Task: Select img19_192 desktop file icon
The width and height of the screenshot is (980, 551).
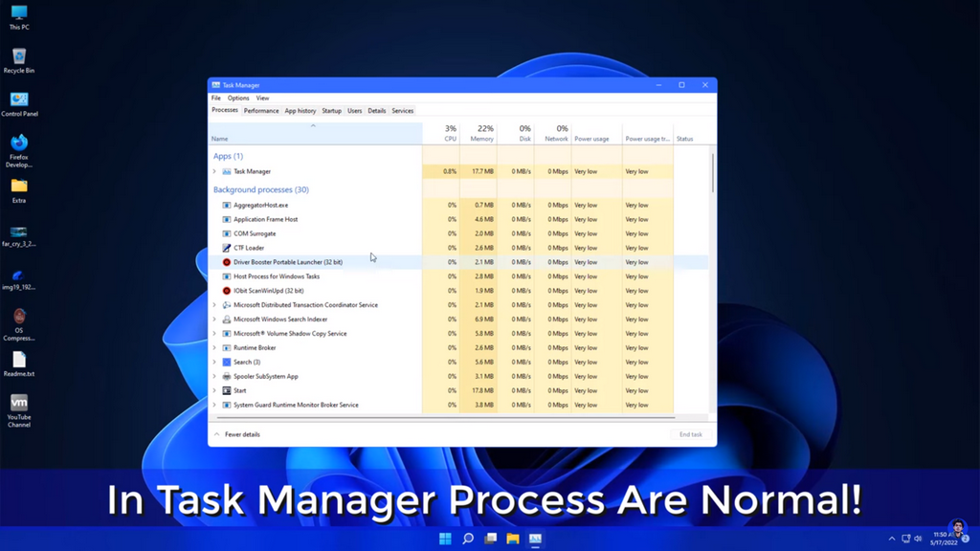Action: click(x=19, y=279)
